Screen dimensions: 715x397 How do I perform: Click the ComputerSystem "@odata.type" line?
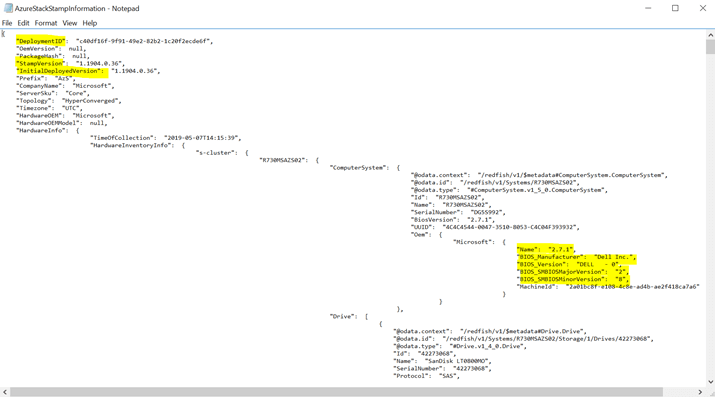[509, 190]
